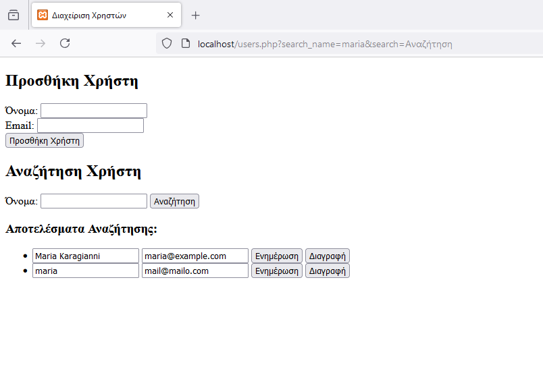
Task: Click Διαγραφή for Maria Karagianni
Action: [x=327, y=256]
